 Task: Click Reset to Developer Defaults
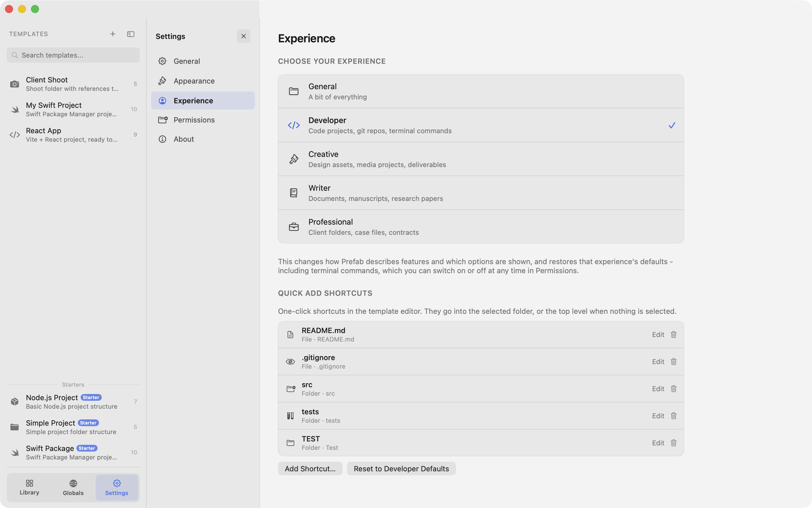tap(401, 469)
